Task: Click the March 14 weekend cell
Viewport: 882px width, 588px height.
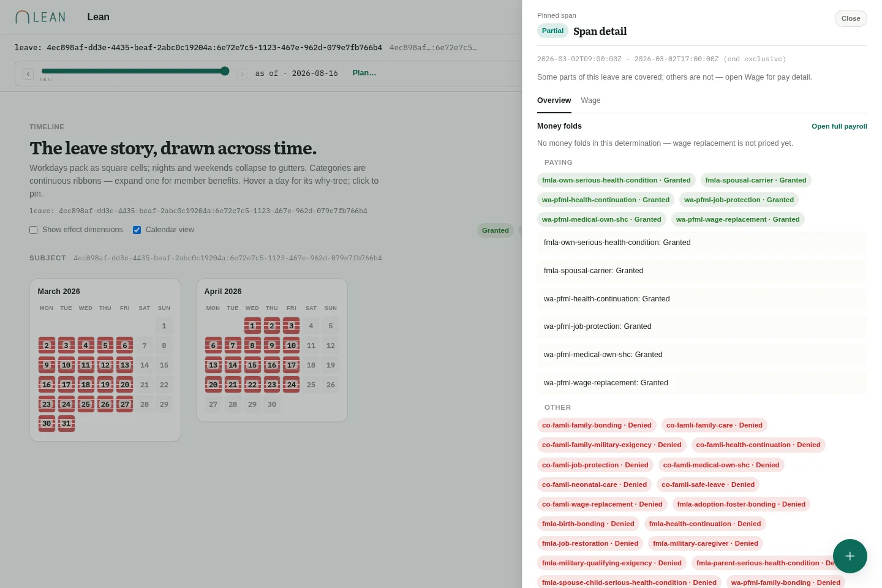Action: pos(145,365)
